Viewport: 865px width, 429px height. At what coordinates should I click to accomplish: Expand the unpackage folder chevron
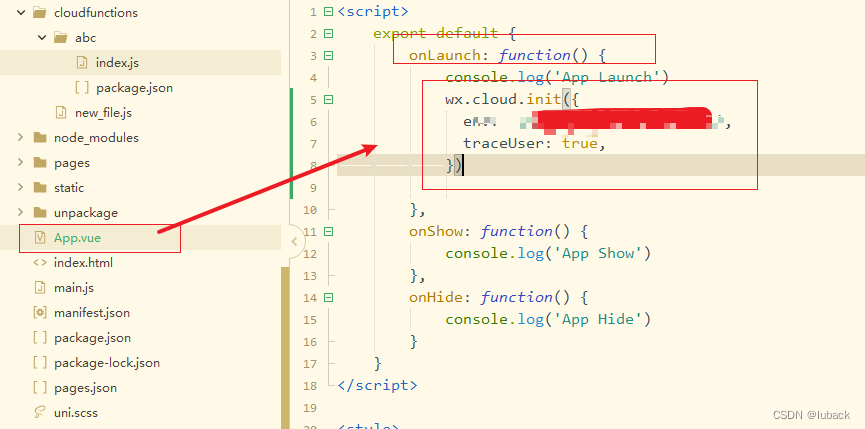pos(21,212)
